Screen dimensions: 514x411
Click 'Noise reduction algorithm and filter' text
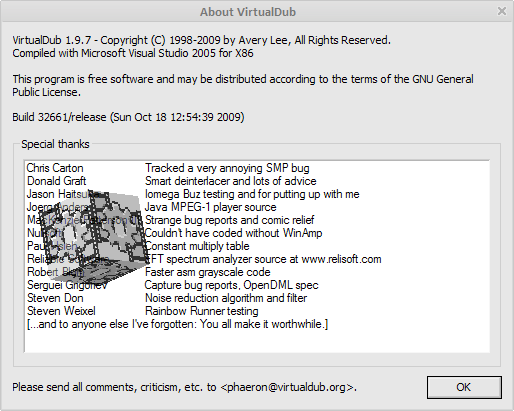point(226,298)
